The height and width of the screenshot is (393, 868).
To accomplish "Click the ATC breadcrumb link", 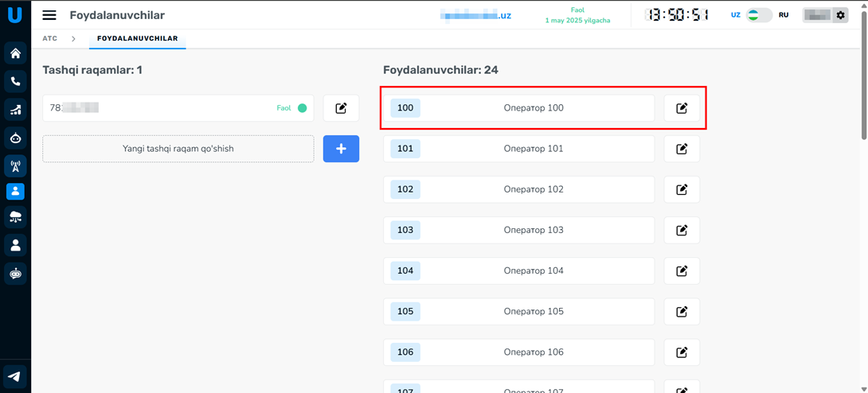I will click(x=49, y=38).
